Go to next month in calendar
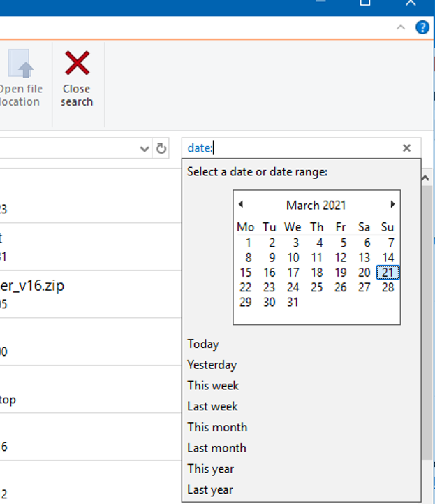This screenshot has height=504, width=435. 392,205
